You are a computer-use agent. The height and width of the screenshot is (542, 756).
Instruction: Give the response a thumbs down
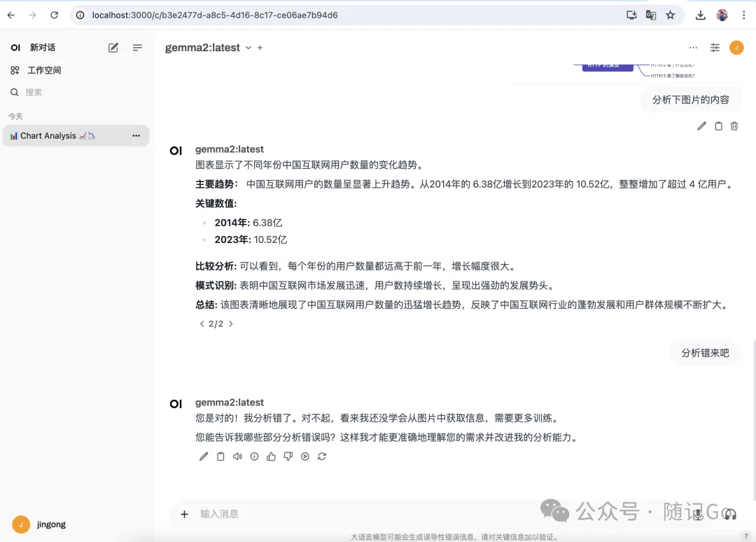click(288, 456)
